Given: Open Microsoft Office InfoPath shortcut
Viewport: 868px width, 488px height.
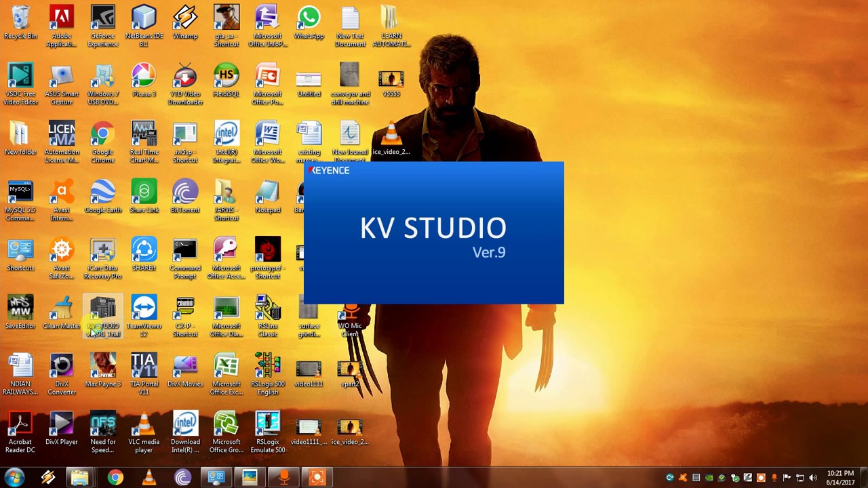Looking at the screenshot, I should [267, 27].
